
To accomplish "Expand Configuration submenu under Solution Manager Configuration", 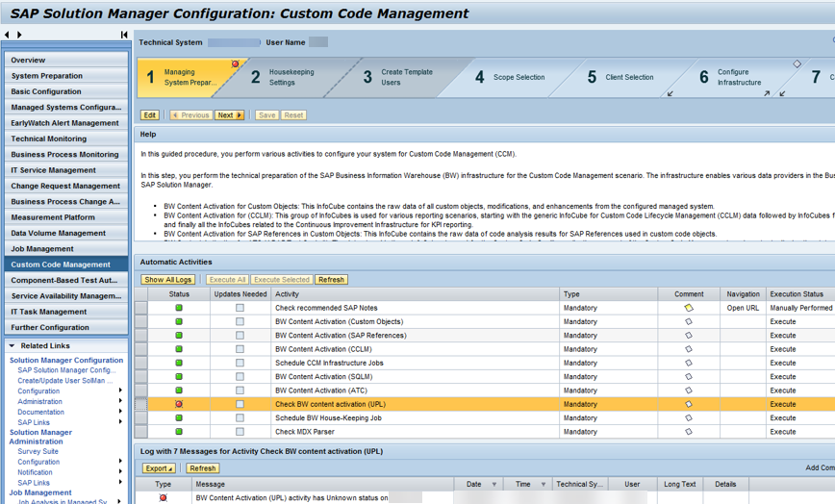I will click(120, 391).
